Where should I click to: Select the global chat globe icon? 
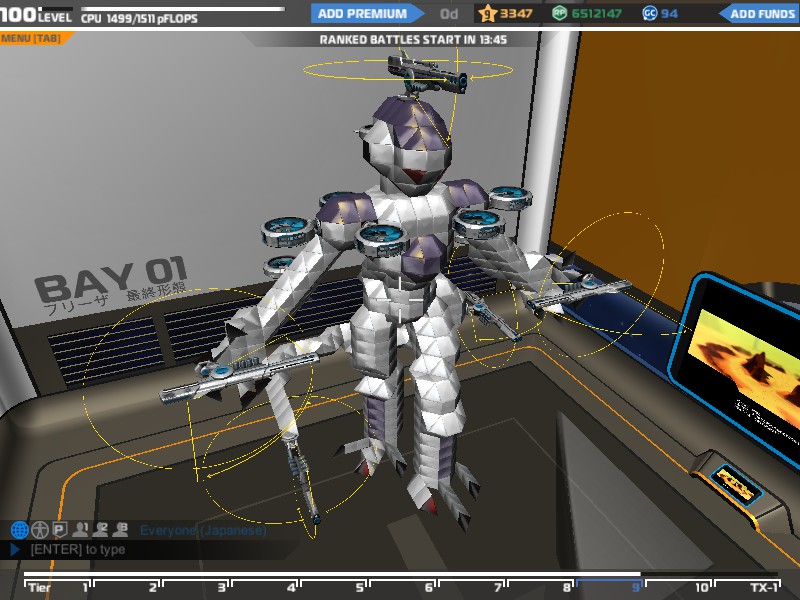(x=19, y=530)
